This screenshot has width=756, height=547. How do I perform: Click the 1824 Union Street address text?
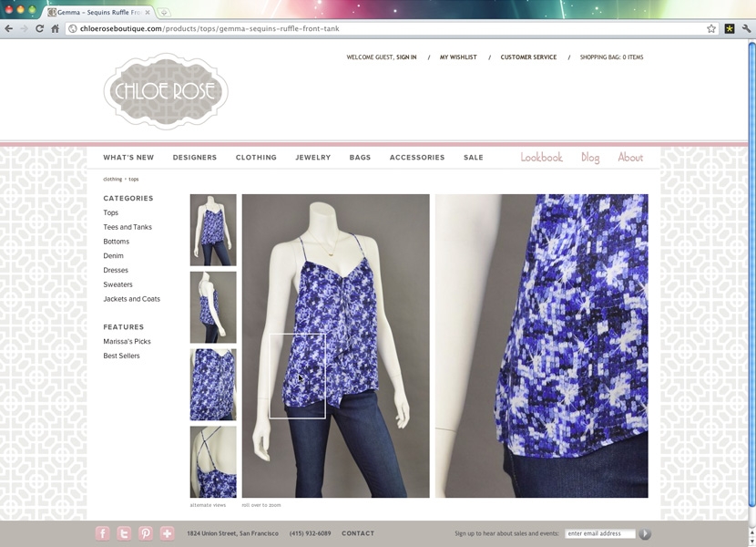[232, 533]
